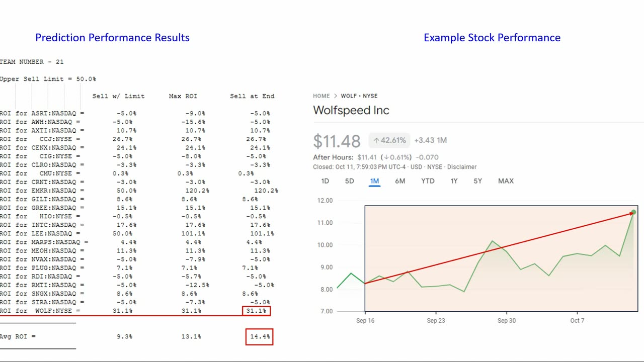Click the ROI for INTC:NASDAQ row label
This screenshot has height=362, width=644.
(42, 225)
